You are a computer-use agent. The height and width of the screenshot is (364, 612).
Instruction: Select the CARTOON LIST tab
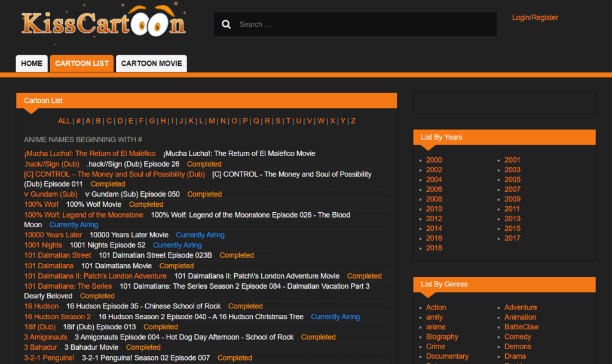[81, 63]
